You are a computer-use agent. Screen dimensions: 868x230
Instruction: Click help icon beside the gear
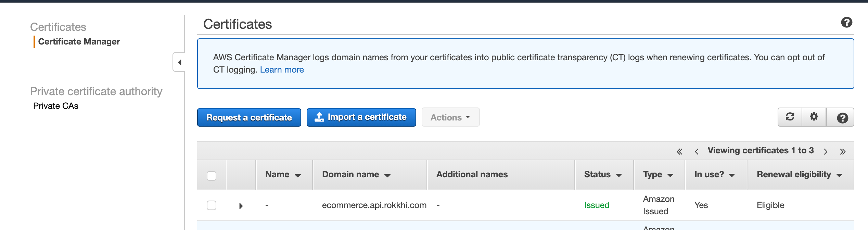[842, 118]
